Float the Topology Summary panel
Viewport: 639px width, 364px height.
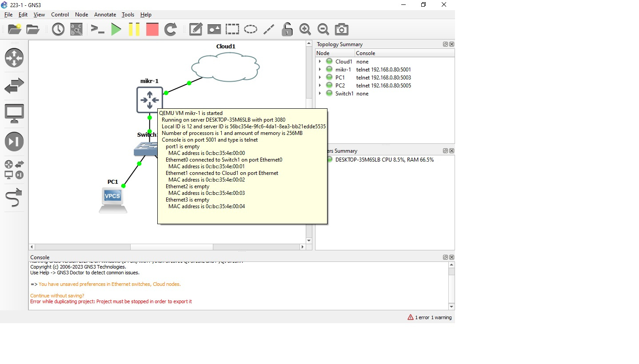tap(445, 44)
